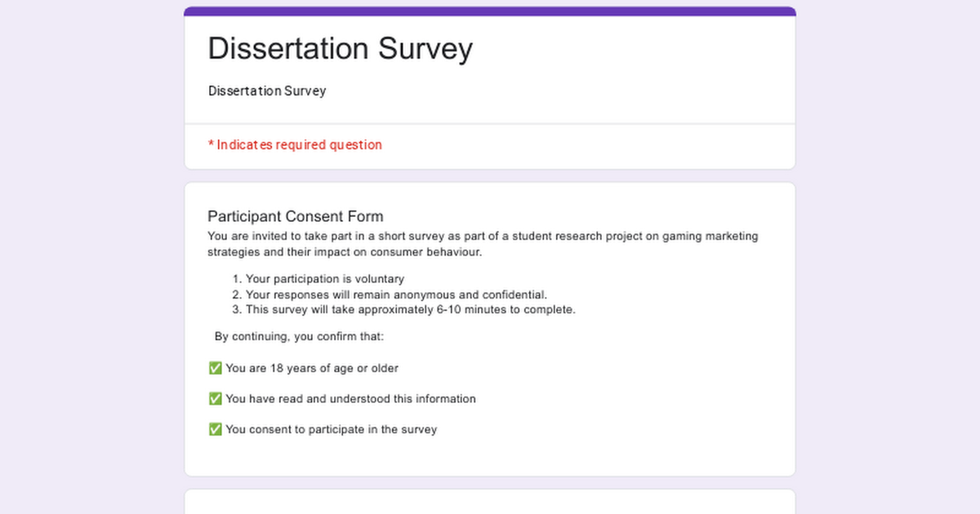980x514 pixels.
Task: Click the red asterisk in required note
Action: click(x=211, y=144)
